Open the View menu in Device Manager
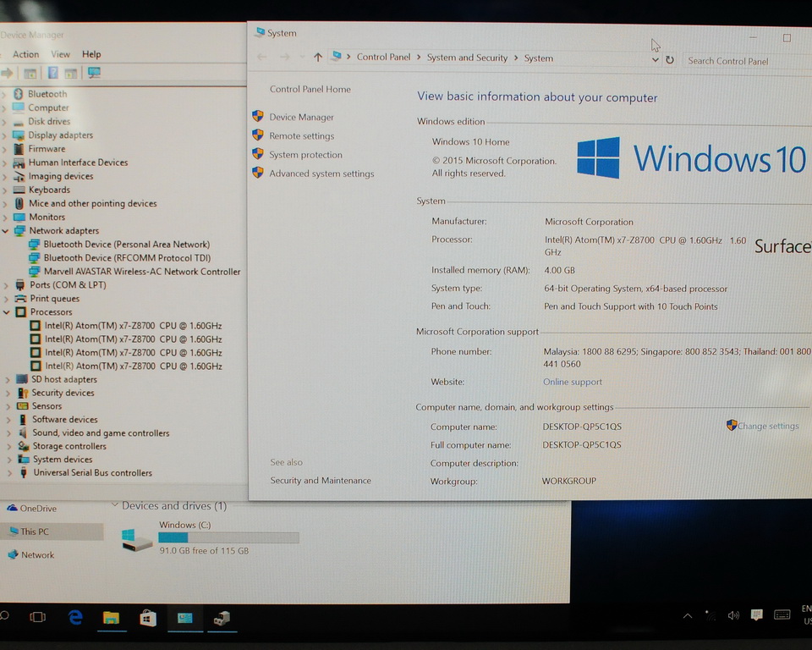The height and width of the screenshot is (650, 812). (x=60, y=54)
